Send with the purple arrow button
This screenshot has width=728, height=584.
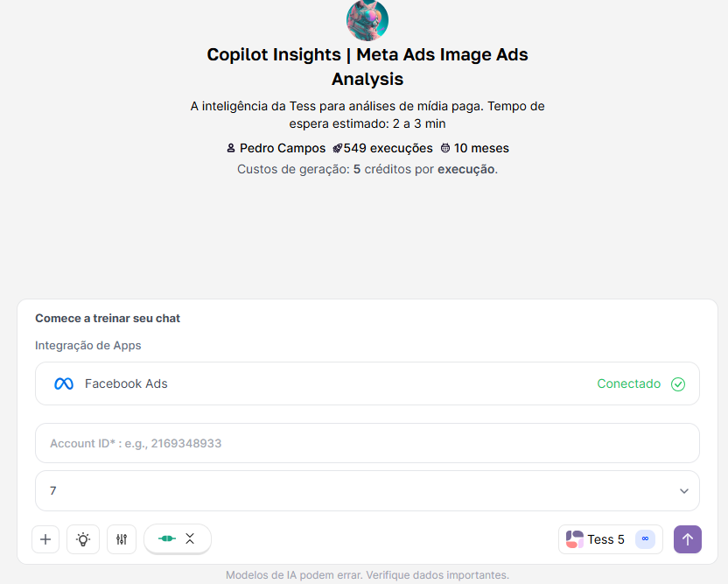point(687,539)
